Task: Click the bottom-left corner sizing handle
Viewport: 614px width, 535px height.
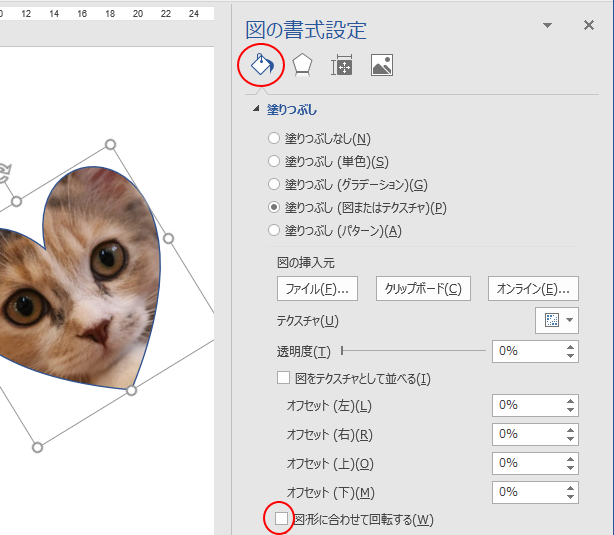Action: (37, 447)
